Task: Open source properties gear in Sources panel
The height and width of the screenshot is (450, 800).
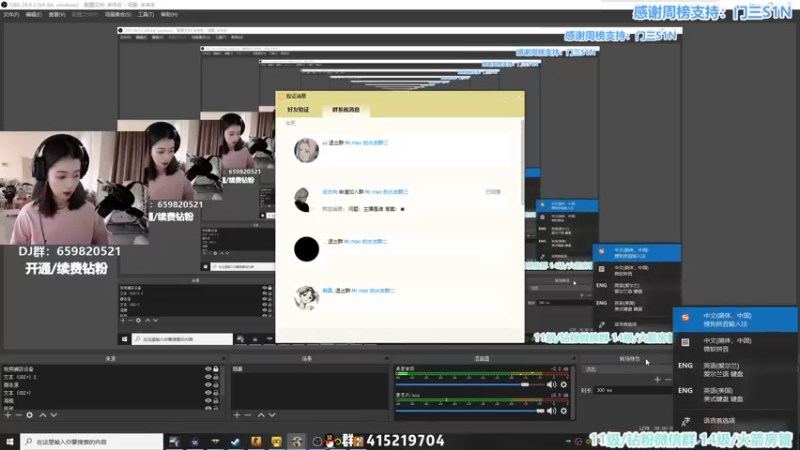Action: (x=30, y=415)
